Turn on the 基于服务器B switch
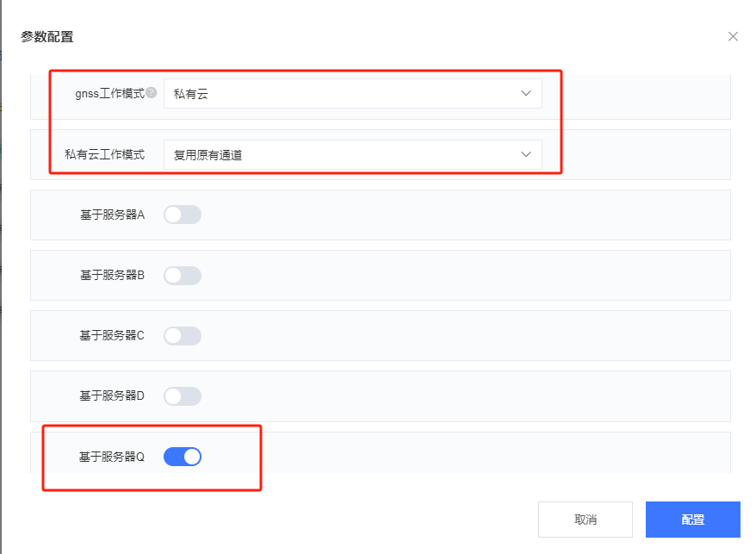Viewport: 756px width, 554px height. coord(183,275)
